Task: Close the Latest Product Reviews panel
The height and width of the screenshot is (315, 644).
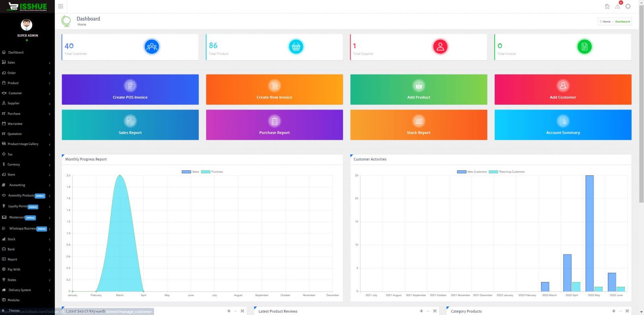Action: [x=435, y=311]
